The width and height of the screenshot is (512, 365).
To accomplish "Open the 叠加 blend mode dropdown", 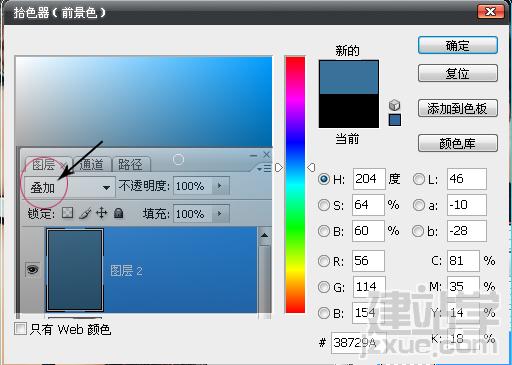I will 70,187.
